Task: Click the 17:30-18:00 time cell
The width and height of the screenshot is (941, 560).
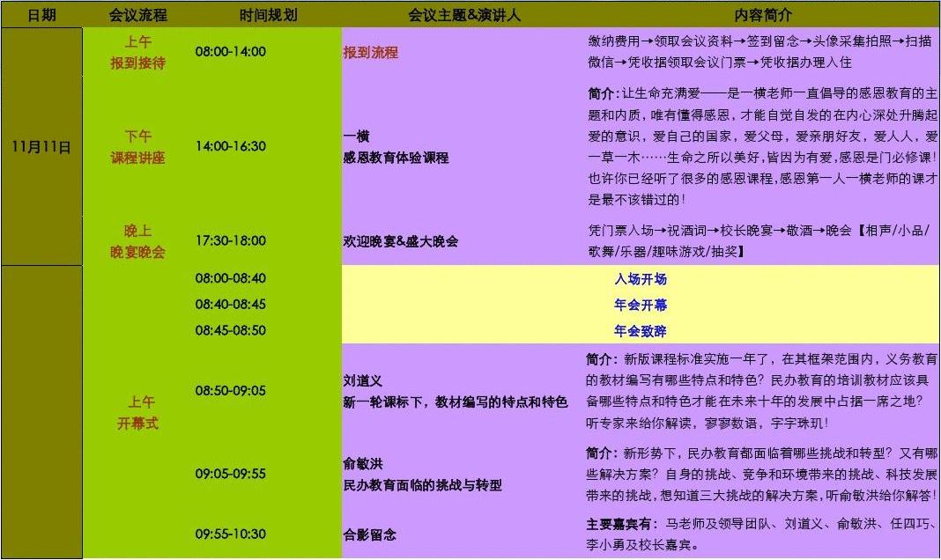Action: (231, 240)
